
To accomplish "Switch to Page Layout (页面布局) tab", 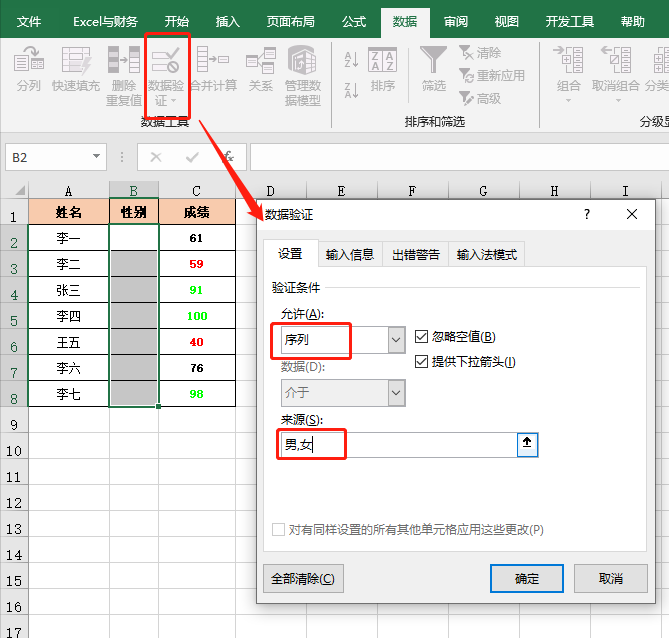I will pyautogui.click(x=290, y=21).
